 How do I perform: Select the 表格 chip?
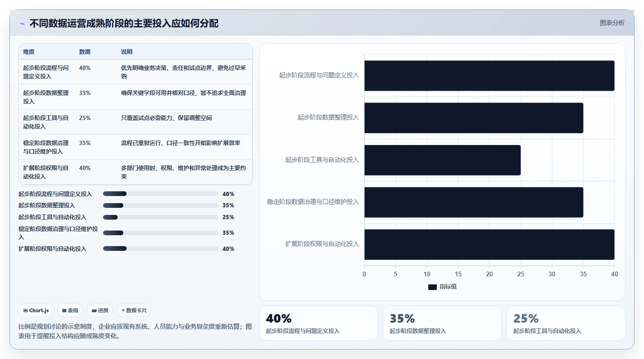click(70, 310)
